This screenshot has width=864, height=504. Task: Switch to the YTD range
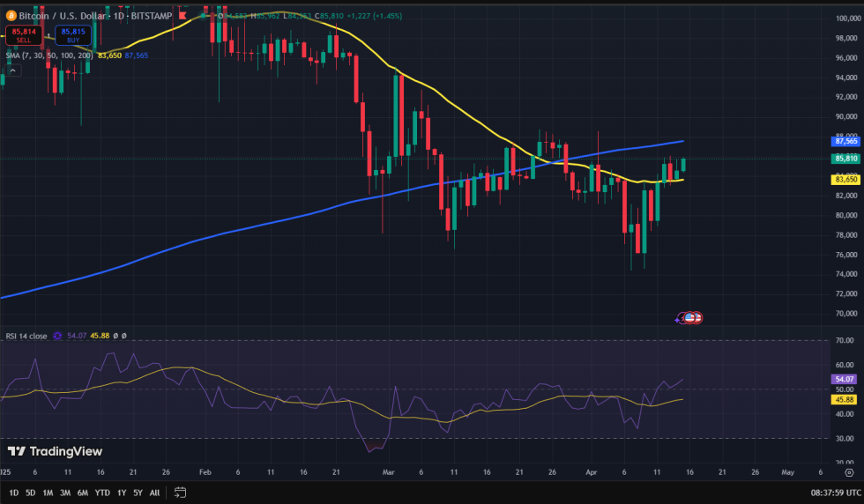pos(101,493)
